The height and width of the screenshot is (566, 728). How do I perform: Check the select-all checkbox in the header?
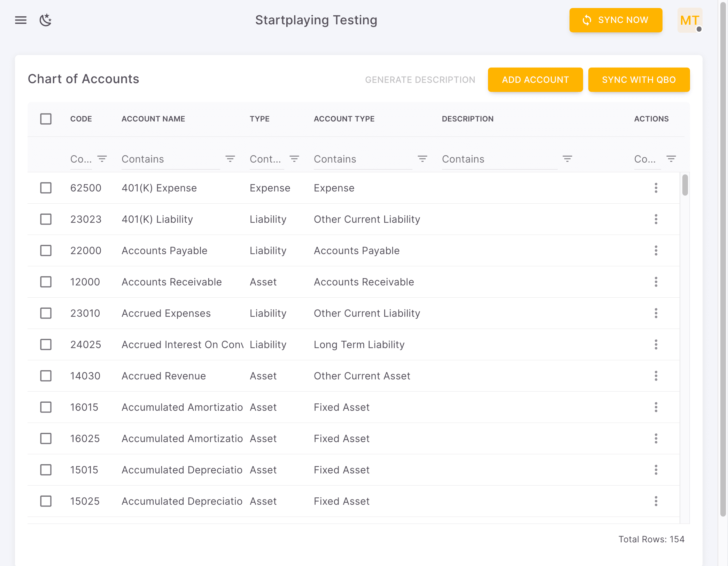(46, 119)
